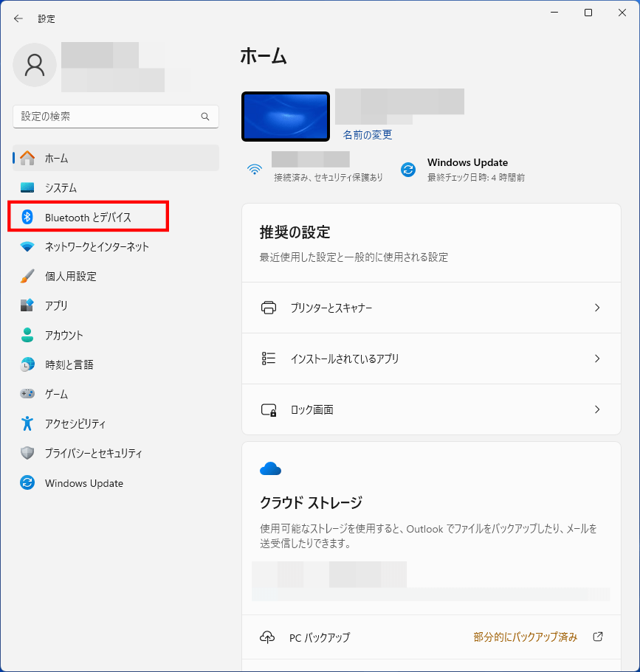Click the OneDrive cloud storage icon

(271, 468)
